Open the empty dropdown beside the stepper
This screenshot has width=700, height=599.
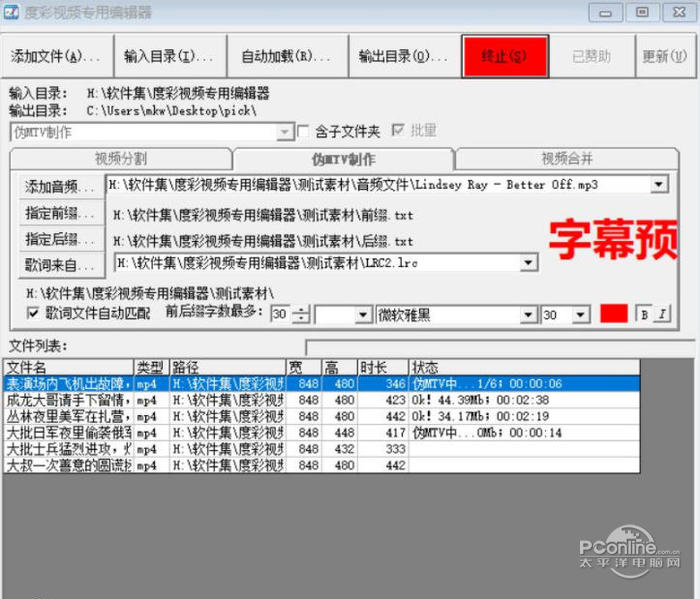[363, 315]
